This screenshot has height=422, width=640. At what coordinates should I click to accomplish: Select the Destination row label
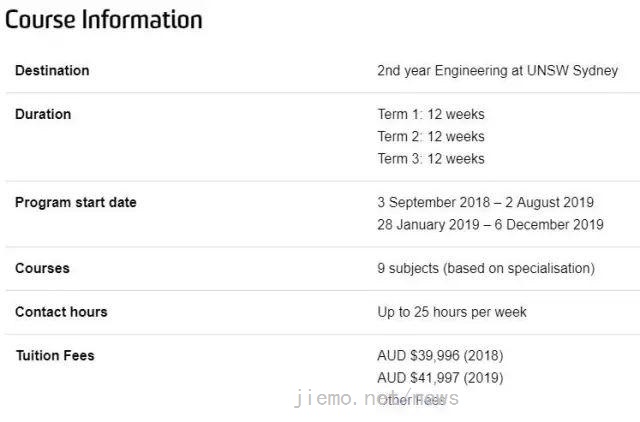52,71
